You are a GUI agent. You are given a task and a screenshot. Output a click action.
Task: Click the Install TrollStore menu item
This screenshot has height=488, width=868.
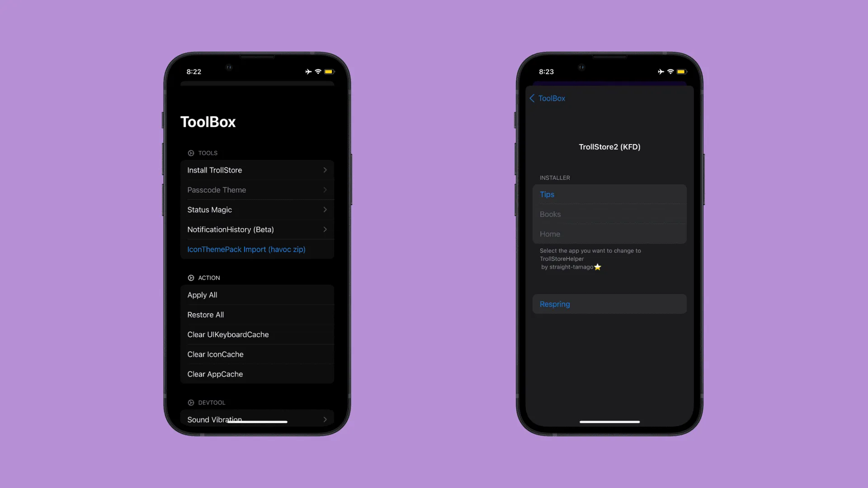[257, 170]
